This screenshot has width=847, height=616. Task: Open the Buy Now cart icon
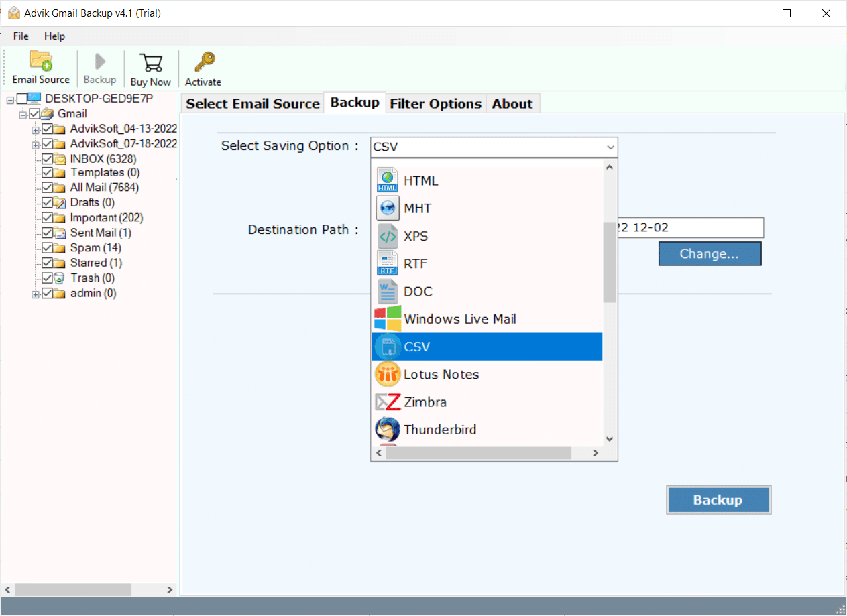coord(151,63)
